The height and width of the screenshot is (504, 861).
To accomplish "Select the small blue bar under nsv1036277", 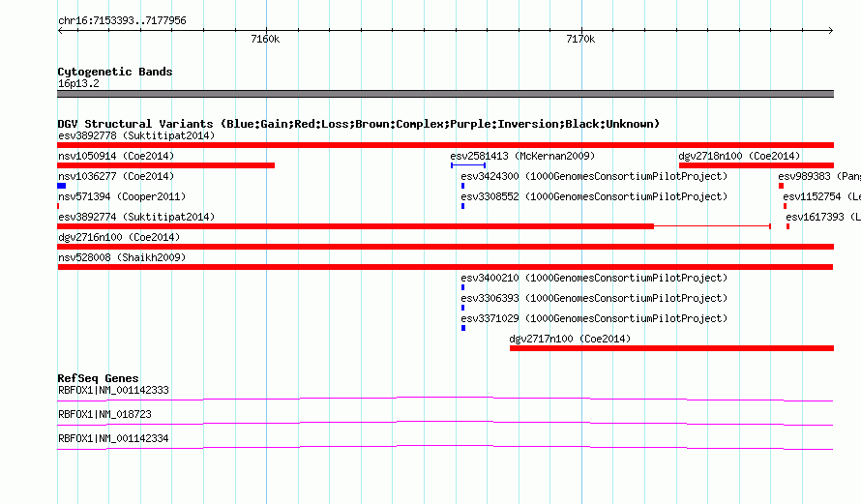I will [x=62, y=186].
